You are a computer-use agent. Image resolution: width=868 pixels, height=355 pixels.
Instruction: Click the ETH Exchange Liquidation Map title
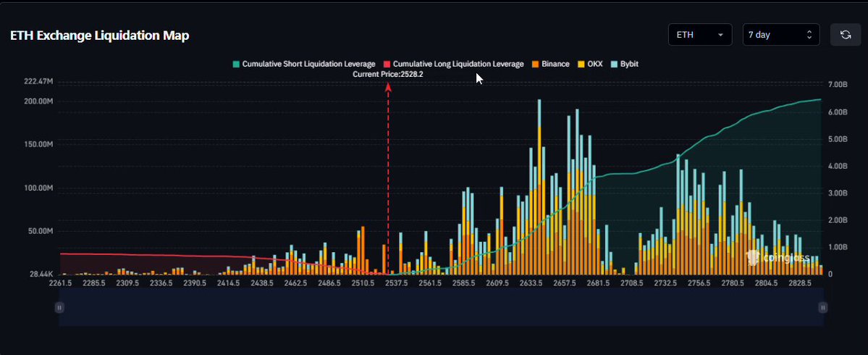click(100, 35)
